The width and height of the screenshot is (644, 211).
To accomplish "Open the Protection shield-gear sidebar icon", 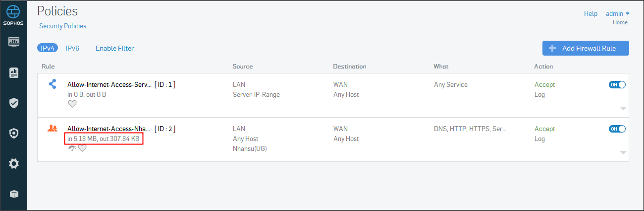I will click(14, 133).
